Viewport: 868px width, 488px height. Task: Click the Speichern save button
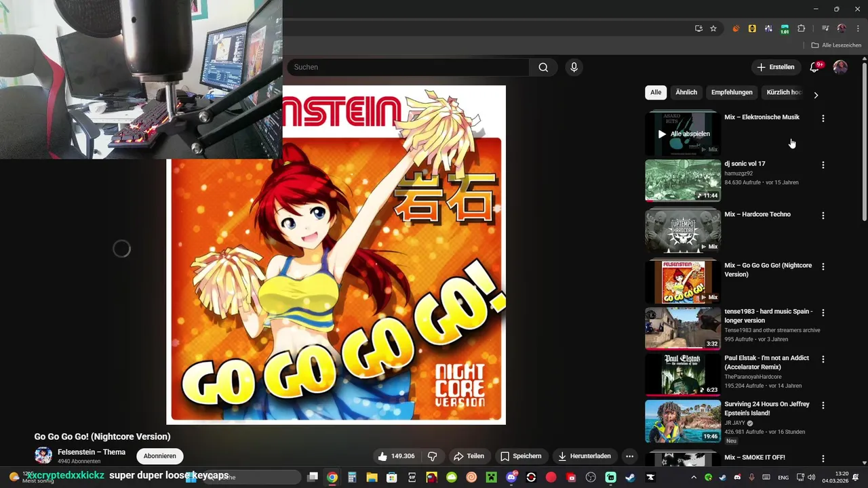click(521, 456)
